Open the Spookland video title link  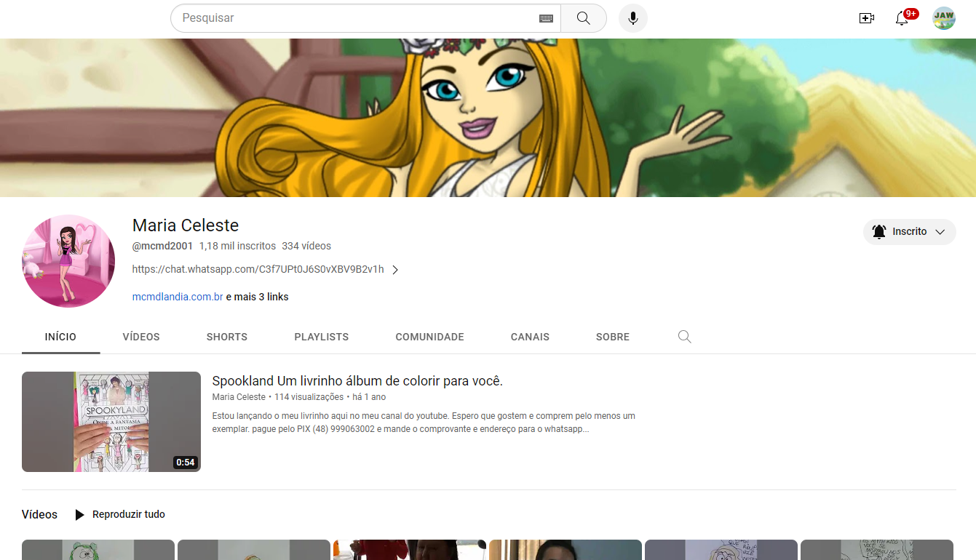tap(357, 381)
